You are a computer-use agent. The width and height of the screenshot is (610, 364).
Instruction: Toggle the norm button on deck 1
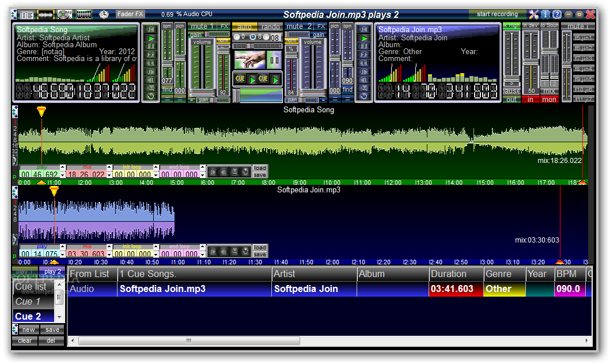tap(223, 40)
